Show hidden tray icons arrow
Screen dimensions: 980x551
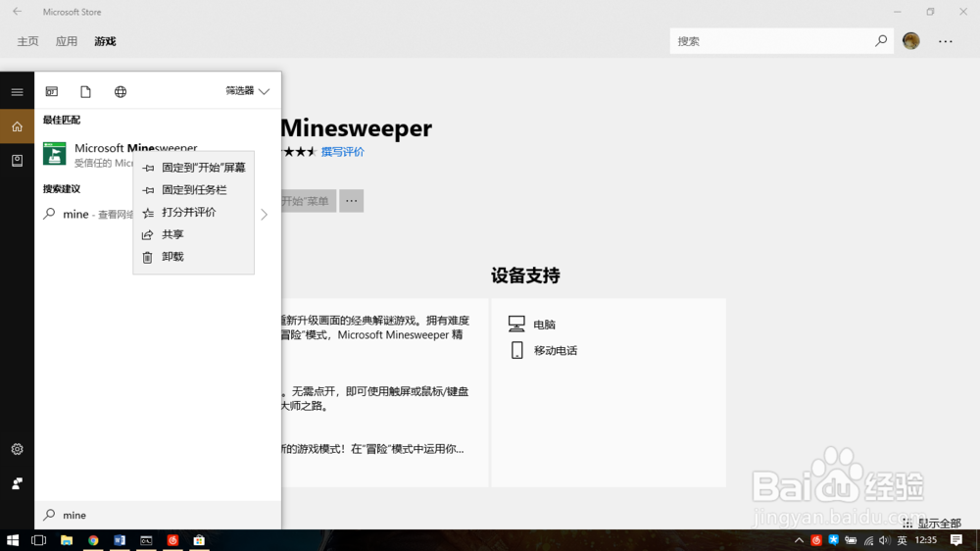point(799,540)
